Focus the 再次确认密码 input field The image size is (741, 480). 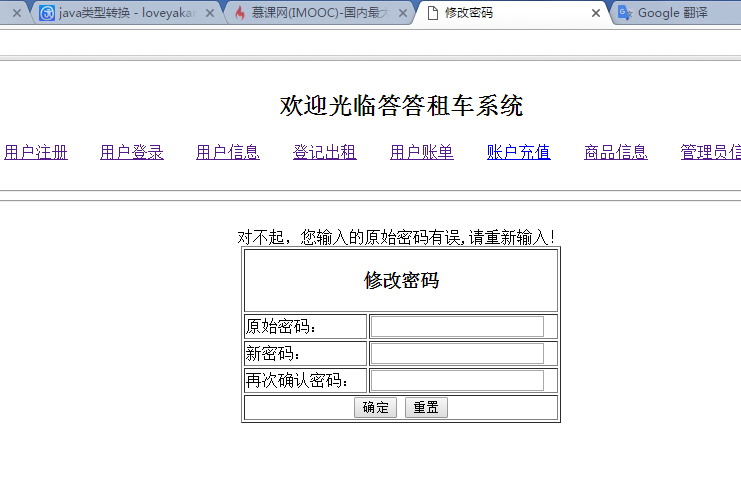pyautogui.click(x=457, y=380)
